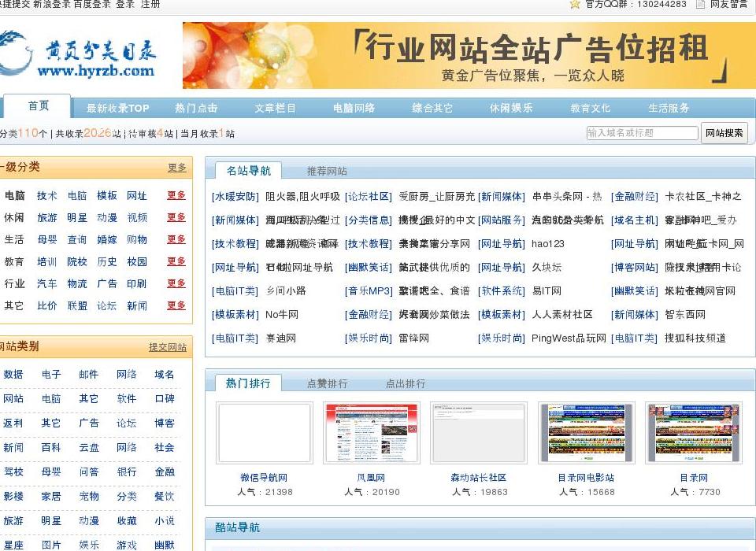Open 综合其它 in the navigation bar
The height and width of the screenshot is (551, 756).
click(432, 109)
